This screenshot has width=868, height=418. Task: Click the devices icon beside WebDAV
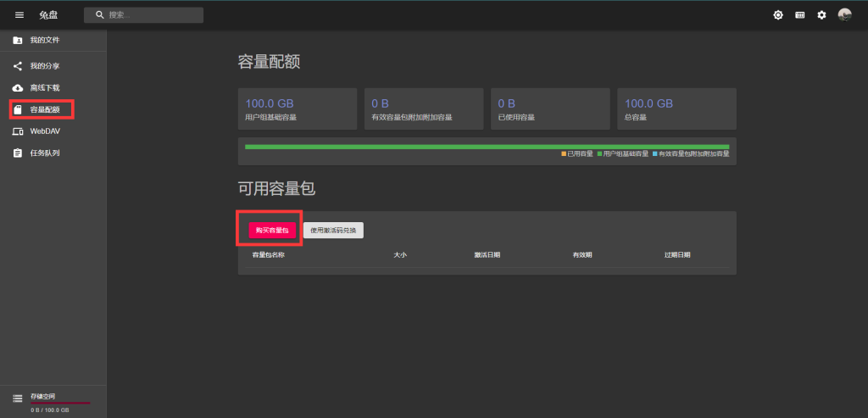[x=18, y=131]
